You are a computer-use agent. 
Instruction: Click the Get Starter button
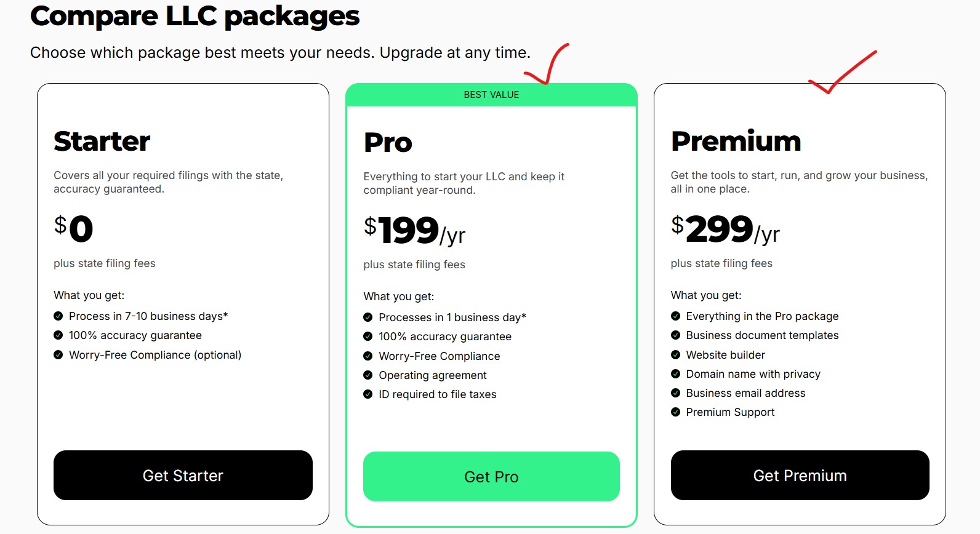tap(183, 476)
